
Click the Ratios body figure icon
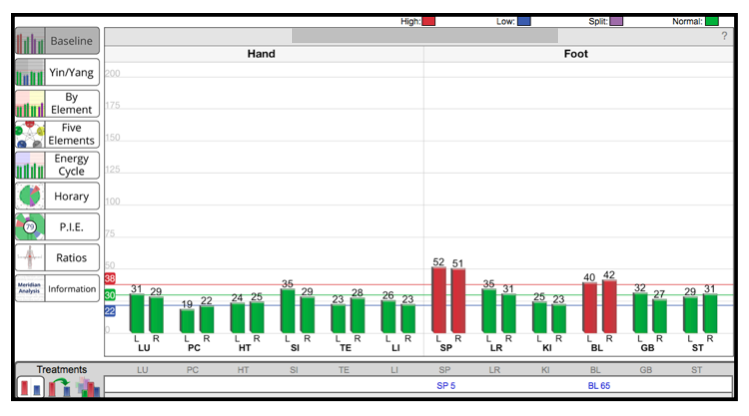point(30,257)
